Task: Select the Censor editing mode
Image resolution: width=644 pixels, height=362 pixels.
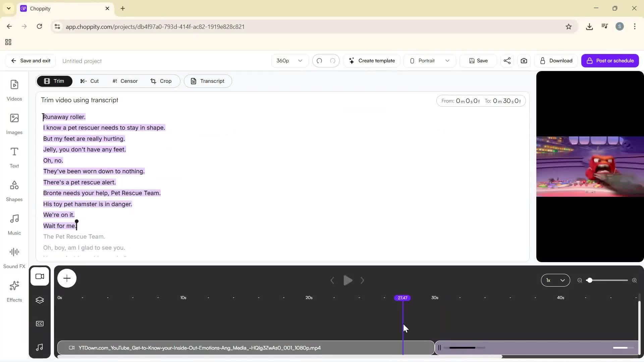Action: [124, 81]
